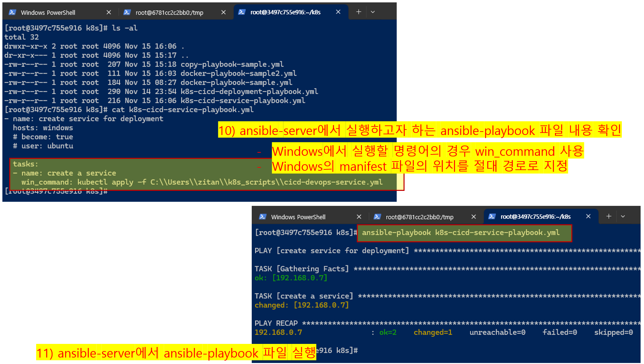Click 'failed=0' recap value

pyautogui.click(x=560, y=332)
